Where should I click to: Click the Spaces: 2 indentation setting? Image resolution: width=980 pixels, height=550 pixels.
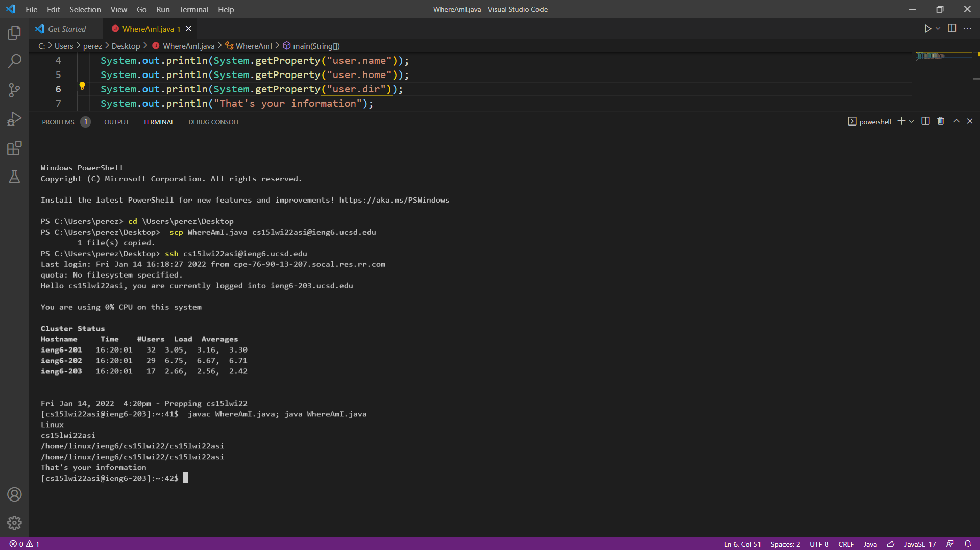click(x=785, y=544)
